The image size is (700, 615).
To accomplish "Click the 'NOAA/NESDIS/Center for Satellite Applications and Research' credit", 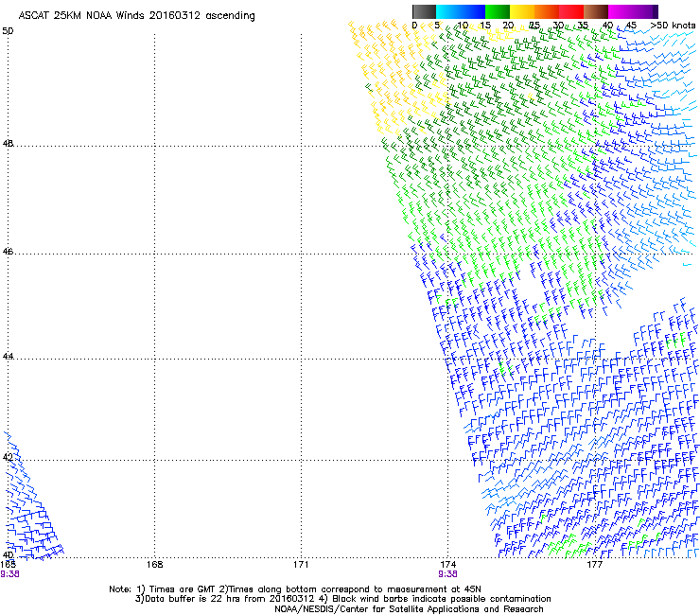I will pos(409,609).
